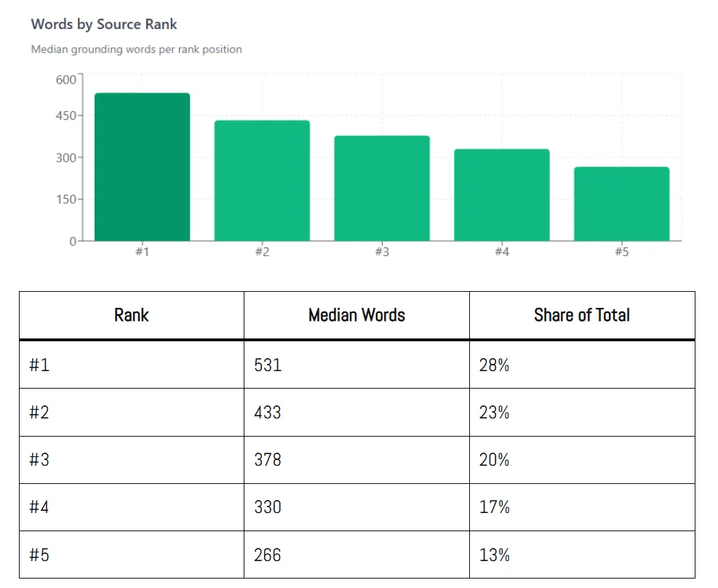Click the #4 bar in the chart
Screen dimensions: 718x588
(502, 194)
